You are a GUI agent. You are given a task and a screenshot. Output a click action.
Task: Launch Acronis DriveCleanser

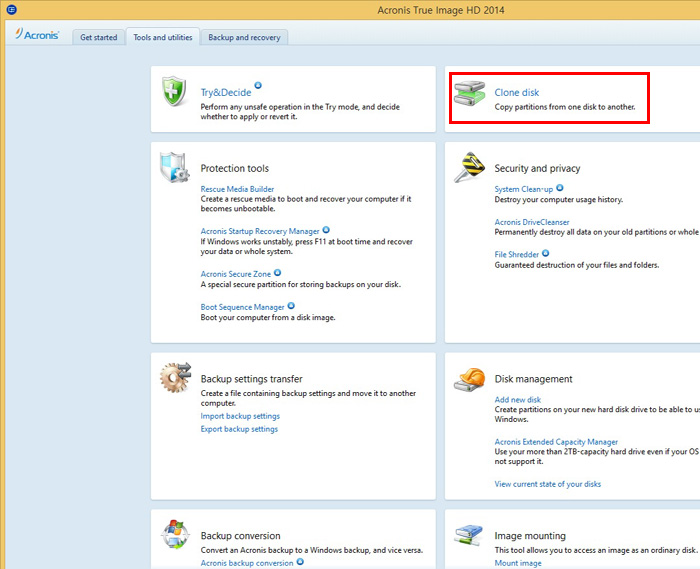(532, 222)
